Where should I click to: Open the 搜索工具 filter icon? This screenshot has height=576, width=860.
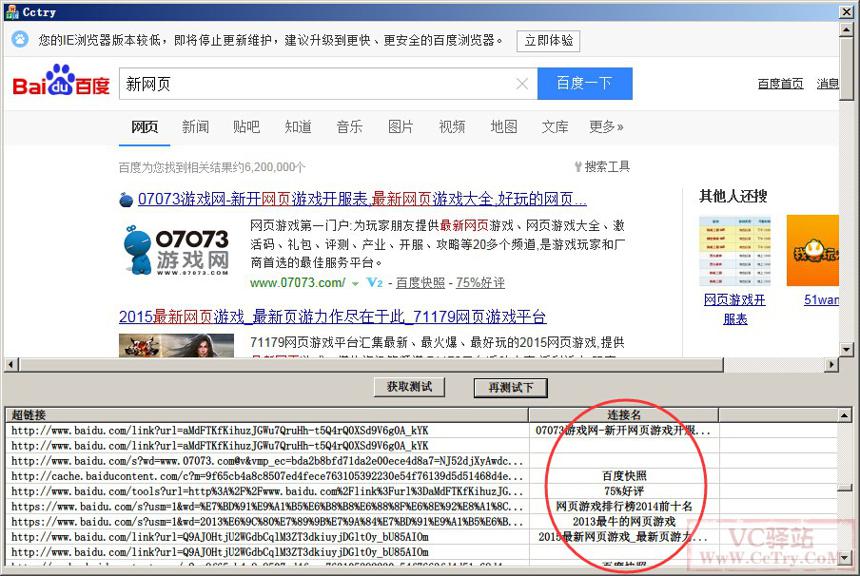pos(578,167)
